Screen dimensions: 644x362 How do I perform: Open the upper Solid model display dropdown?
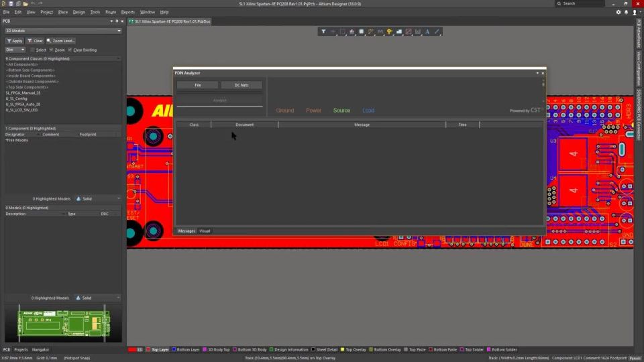pos(98,198)
